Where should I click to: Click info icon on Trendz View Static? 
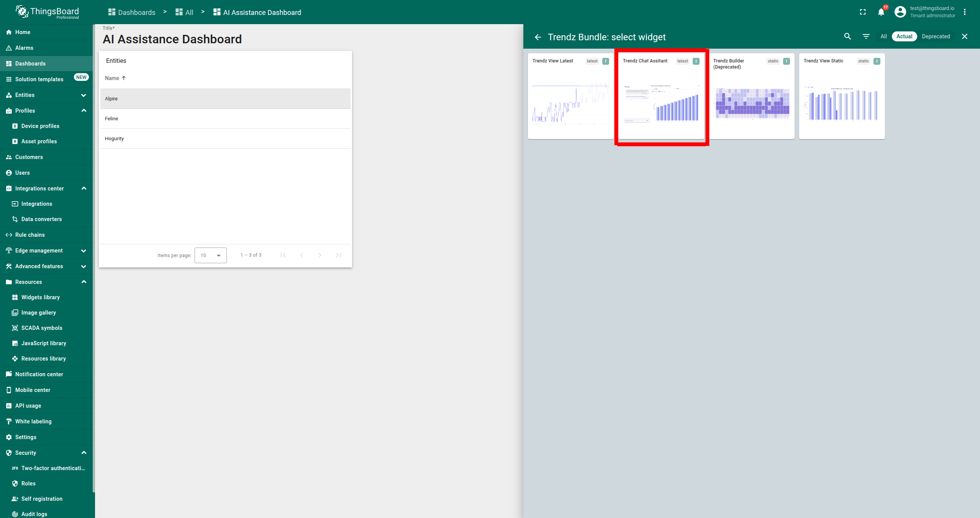point(877,61)
